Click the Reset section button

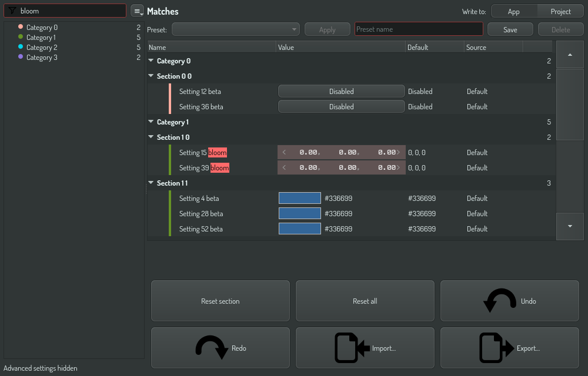[x=220, y=301]
